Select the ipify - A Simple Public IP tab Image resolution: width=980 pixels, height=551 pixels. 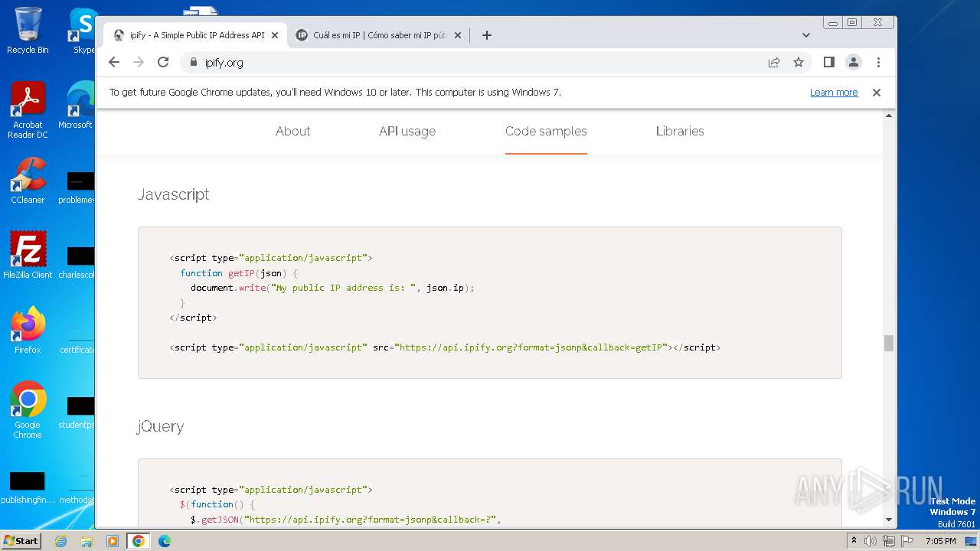coord(197,35)
